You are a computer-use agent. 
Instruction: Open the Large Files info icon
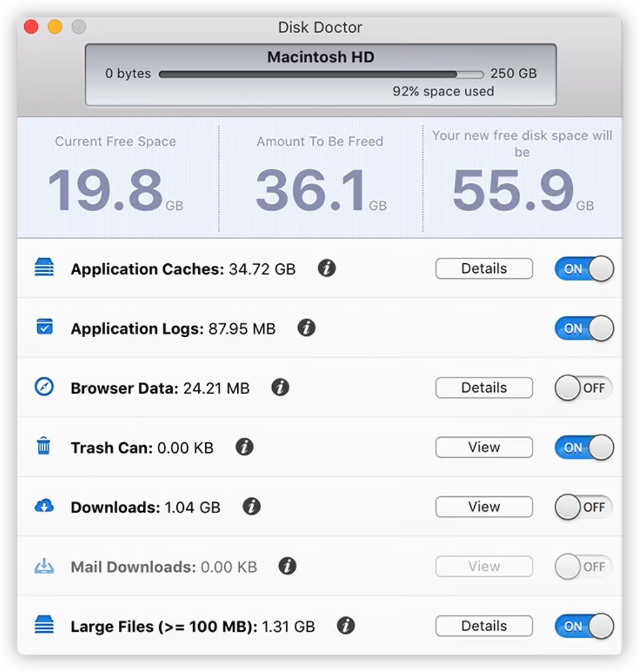click(x=346, y=625)
